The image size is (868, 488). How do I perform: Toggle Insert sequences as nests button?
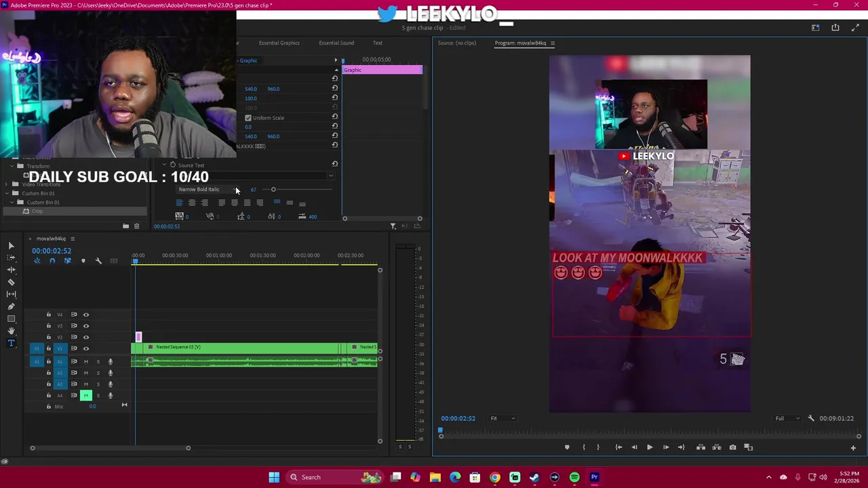pos(37,261)
